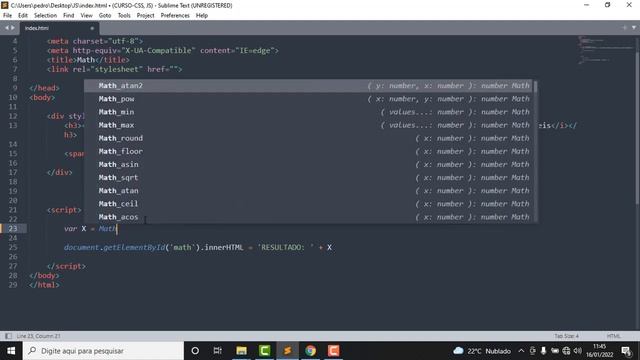The height and width of the screenshot is (360, 640).
Task: Click Line 23, Column 21 status text
Action: pyautogui.click(x=38, y=336)
